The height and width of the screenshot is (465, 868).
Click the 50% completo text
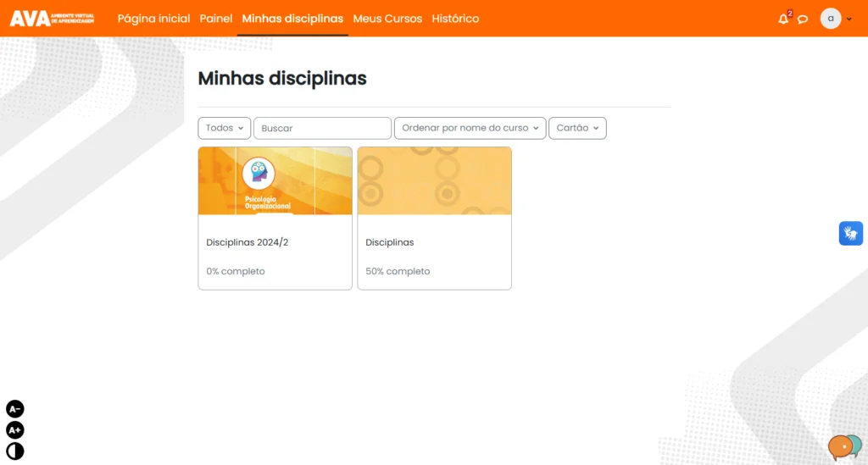click(x=398, y=271)
